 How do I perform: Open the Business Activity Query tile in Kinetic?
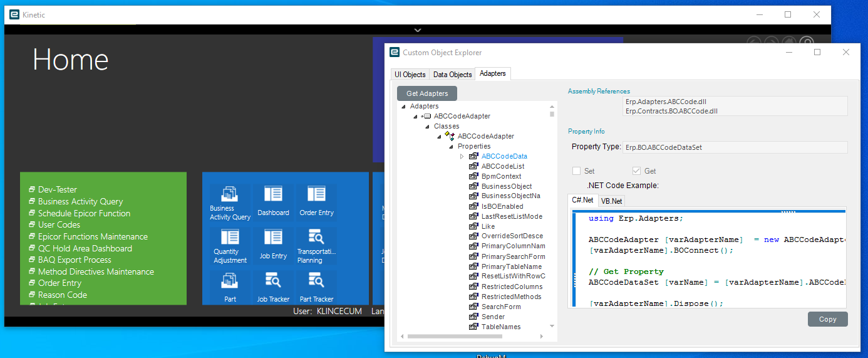[x=230, y=203]
